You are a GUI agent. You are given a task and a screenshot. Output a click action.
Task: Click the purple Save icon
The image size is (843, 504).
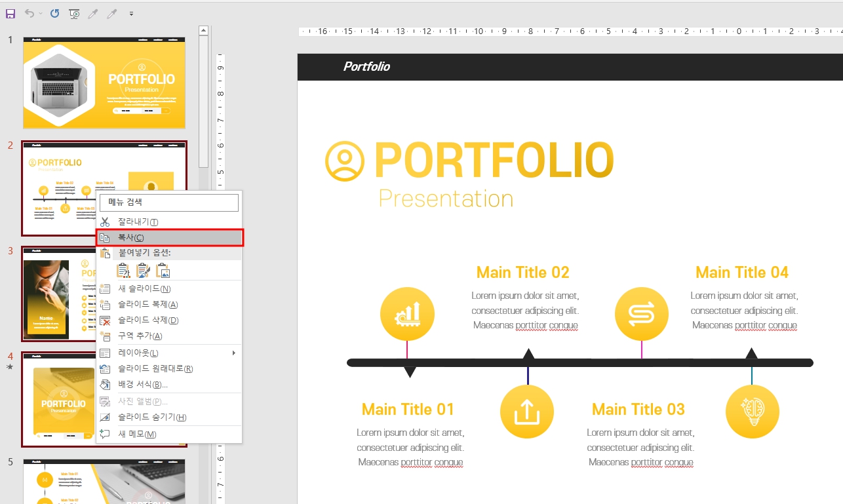click(10, 13)
